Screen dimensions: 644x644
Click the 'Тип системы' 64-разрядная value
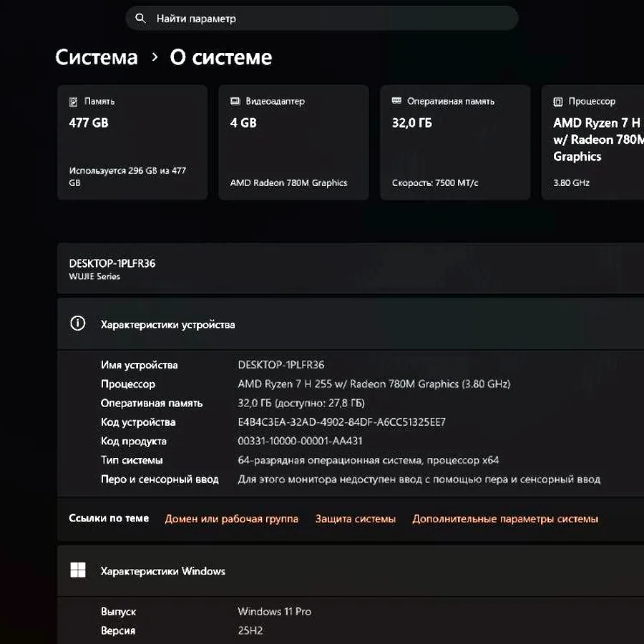[x=369, y=460]
